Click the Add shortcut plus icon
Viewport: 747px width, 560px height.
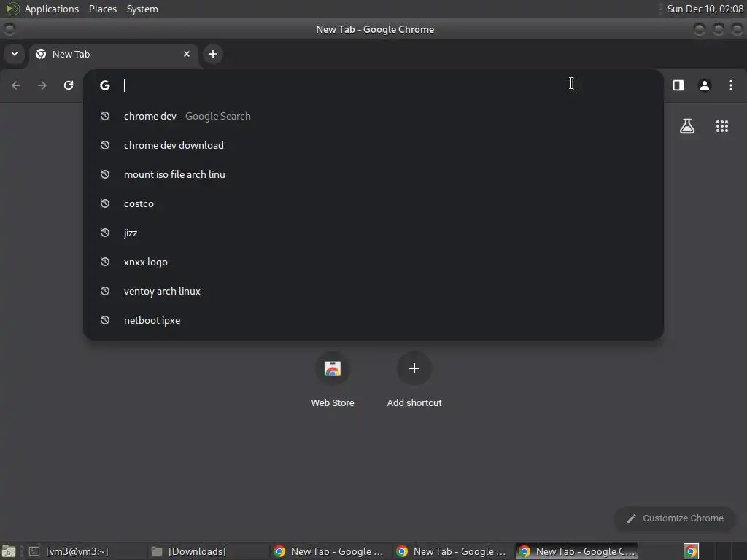click(414, 368)
